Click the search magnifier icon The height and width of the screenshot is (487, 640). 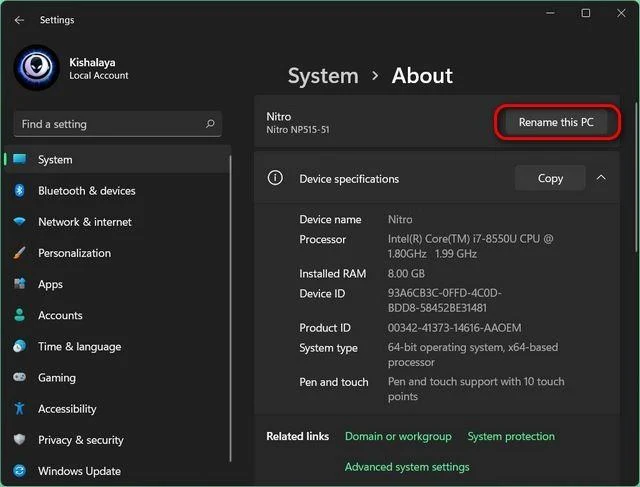[210, 123]
